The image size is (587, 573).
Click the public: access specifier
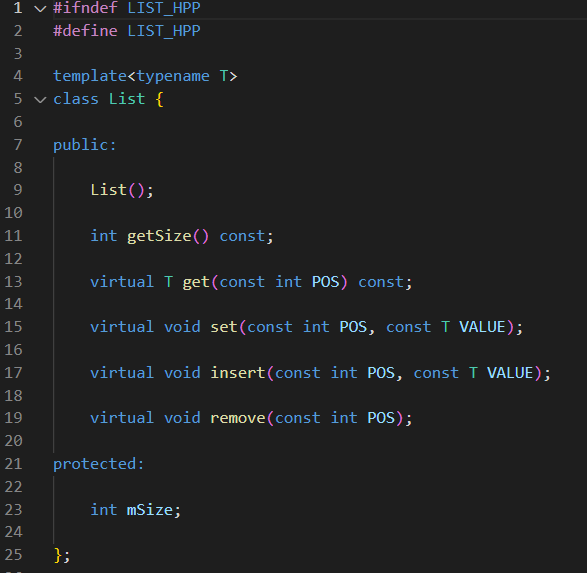tap(85, 145)
